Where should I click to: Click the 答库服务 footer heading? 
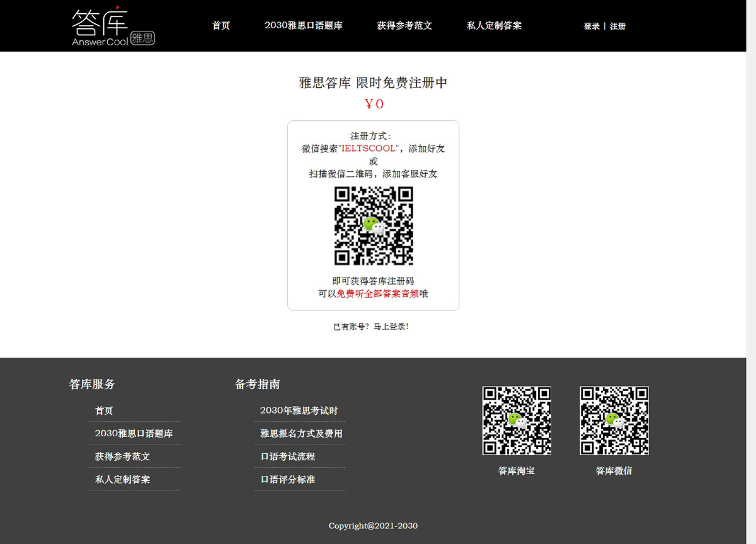click(92, 384)
